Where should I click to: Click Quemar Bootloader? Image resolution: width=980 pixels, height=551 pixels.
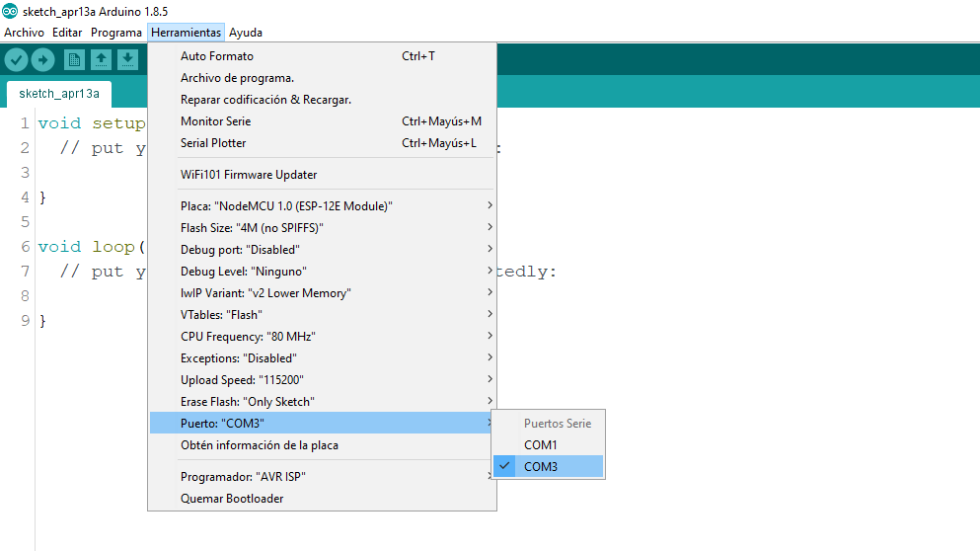coord(322,499)
